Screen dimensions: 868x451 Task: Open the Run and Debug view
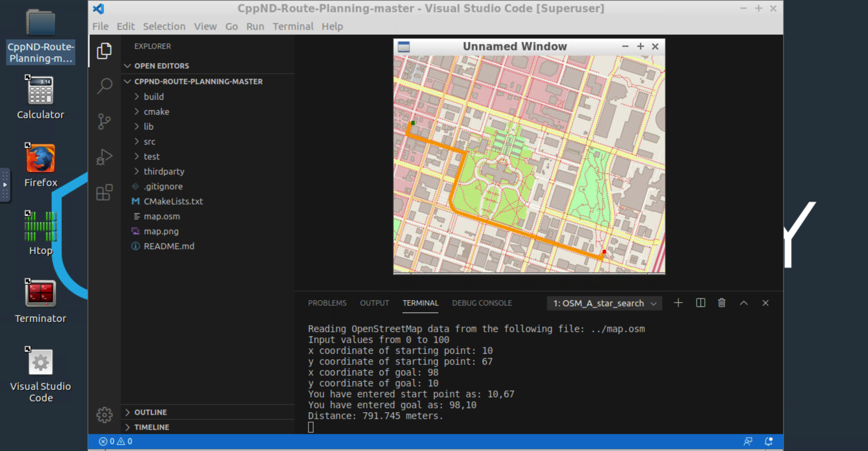tap(104, 157)
